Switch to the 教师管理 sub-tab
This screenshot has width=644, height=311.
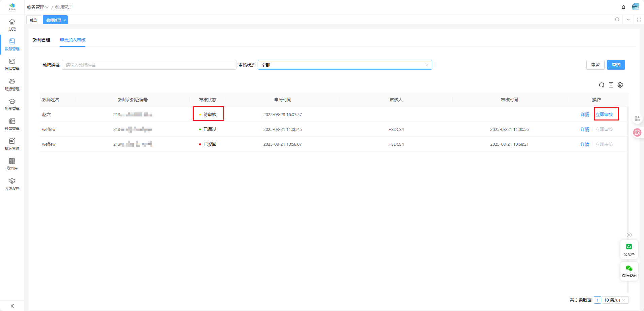pyautogui.click(x=41, y=40)
